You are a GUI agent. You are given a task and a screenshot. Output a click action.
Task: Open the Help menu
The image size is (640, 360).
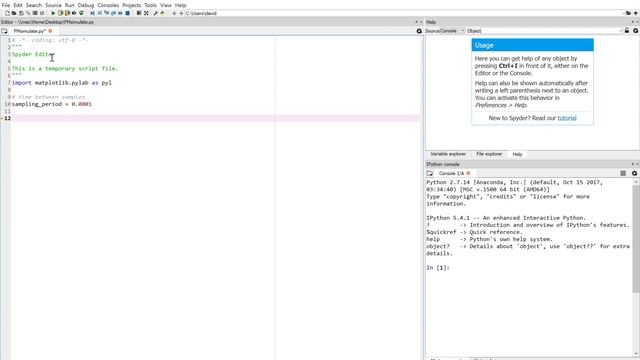click(x=180, y=5)
